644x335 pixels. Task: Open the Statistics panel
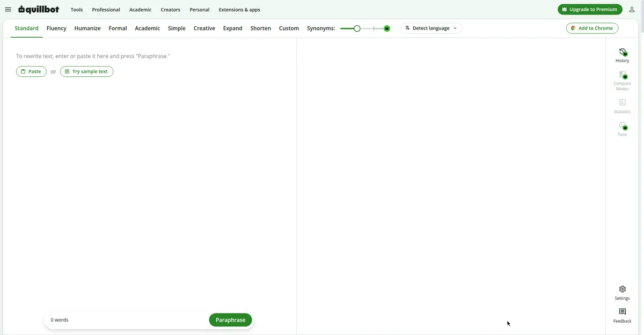tap(623, 106)
